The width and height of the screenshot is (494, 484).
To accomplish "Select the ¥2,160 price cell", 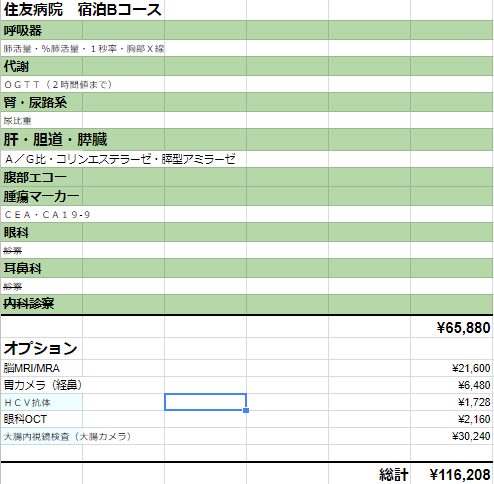I will click(x=452, y=419).
